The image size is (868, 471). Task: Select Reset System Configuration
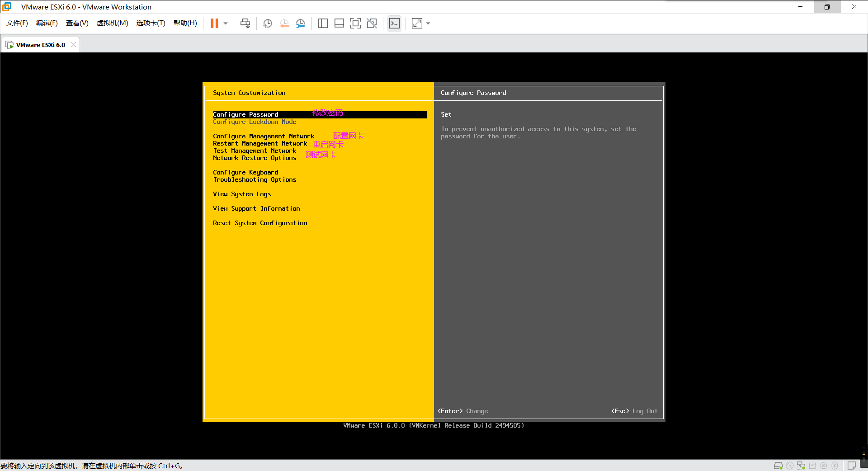pyautogui.click(x=260, y=223)
